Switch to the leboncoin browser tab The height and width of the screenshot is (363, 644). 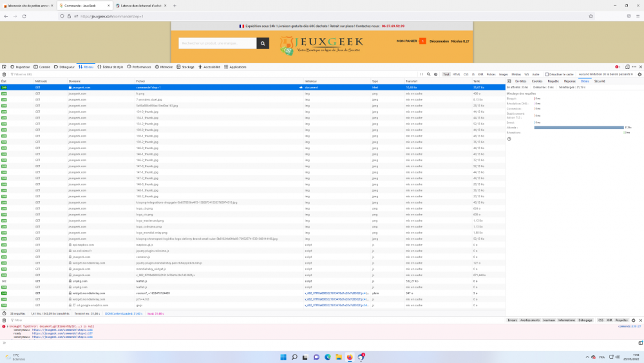[28, 6]
